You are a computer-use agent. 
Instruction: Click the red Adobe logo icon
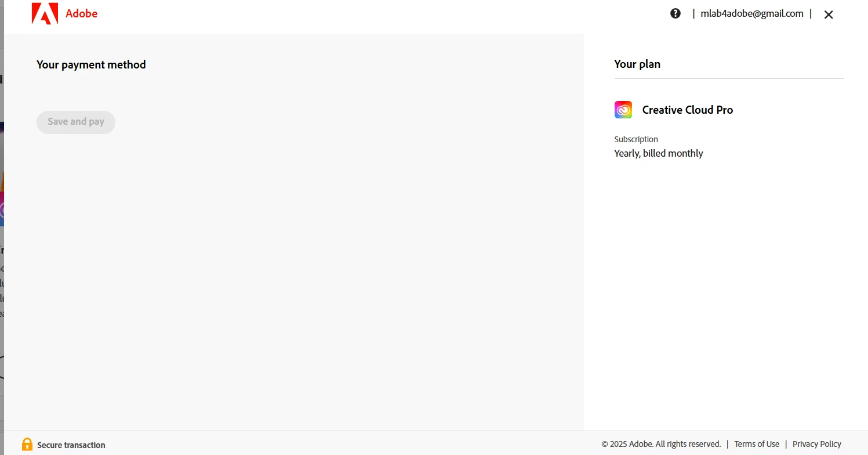click(45, 13)
